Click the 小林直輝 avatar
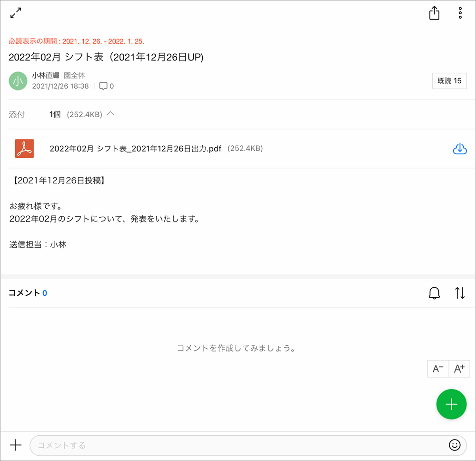Screen dimensions: 476x461 click(x=18, y=81)
